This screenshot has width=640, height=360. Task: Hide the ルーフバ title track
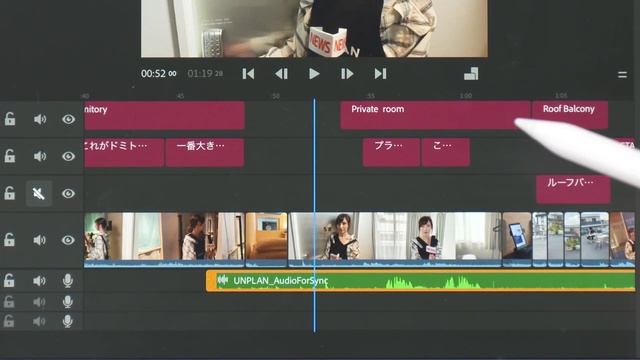tap(68, 193)
